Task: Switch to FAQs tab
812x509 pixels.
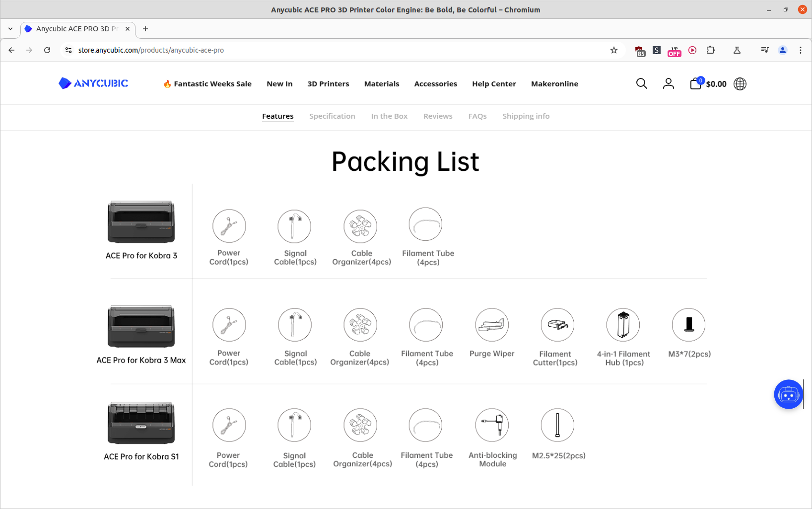Action: click(477, 116)
